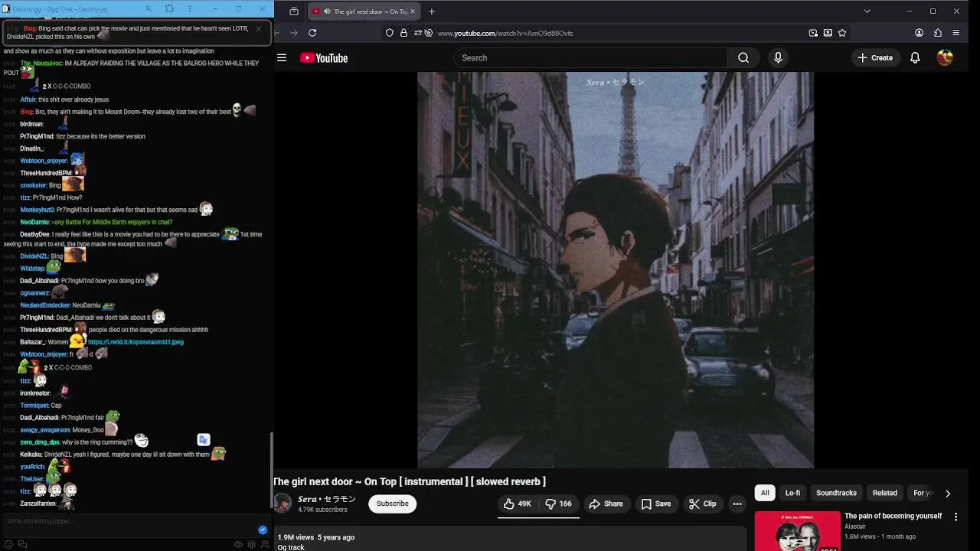Clip the video
The height and width of the screenshot is (551, 980).
pyautogui.click(x=702, y=504)
